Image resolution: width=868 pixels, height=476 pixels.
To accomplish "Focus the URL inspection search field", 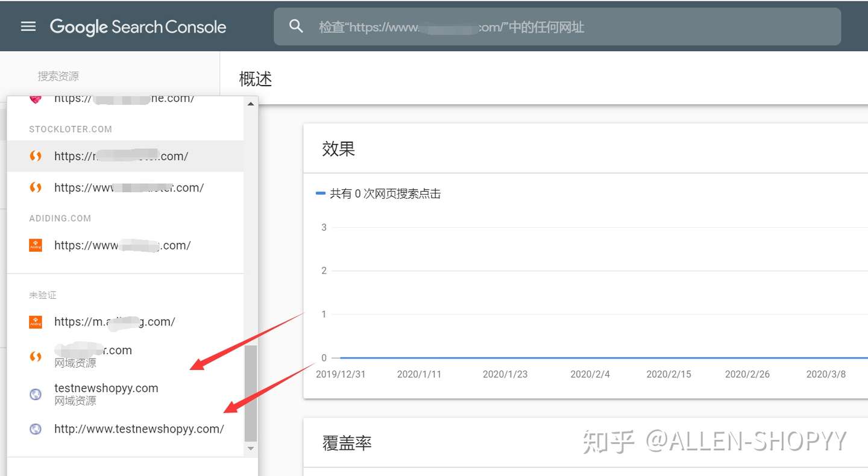I will 557,27.
